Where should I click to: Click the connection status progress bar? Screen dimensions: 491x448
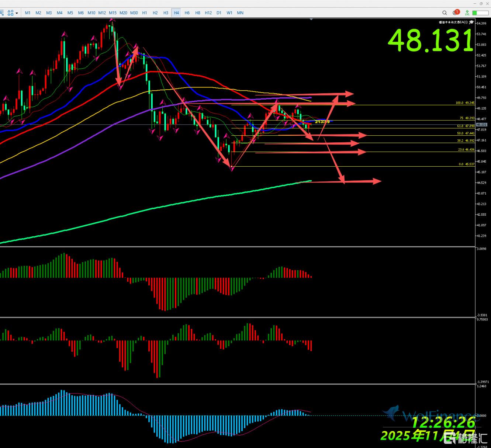tap(480, 13)
